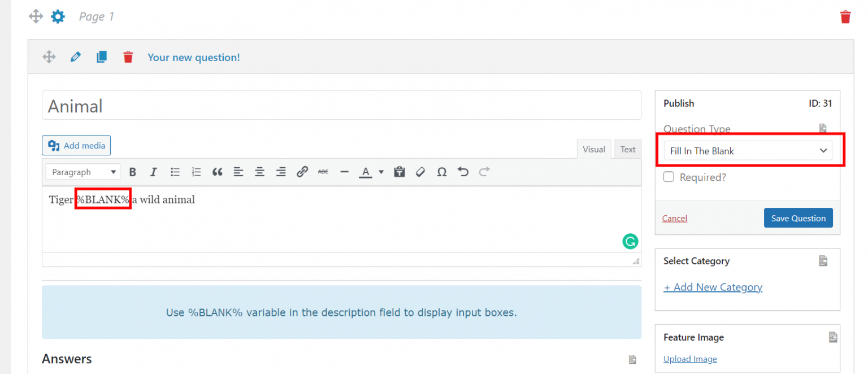Screen dimensions: 868x374
Task: Undo the last editor change
Action: pyautogui.click(x=462, y=172)
